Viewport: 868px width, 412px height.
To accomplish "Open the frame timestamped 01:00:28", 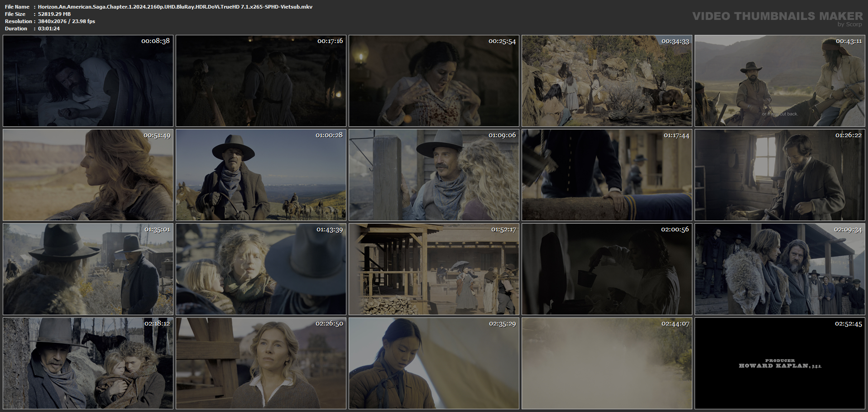I will point(261,175).
